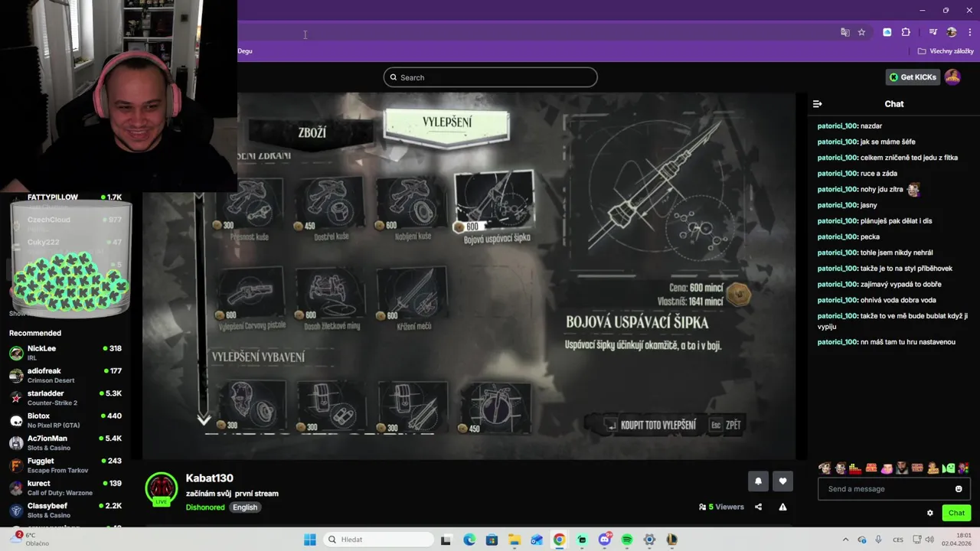The image size is (980, 551).
Task: Click the Dishonored category link
Action: click(205, 507)
